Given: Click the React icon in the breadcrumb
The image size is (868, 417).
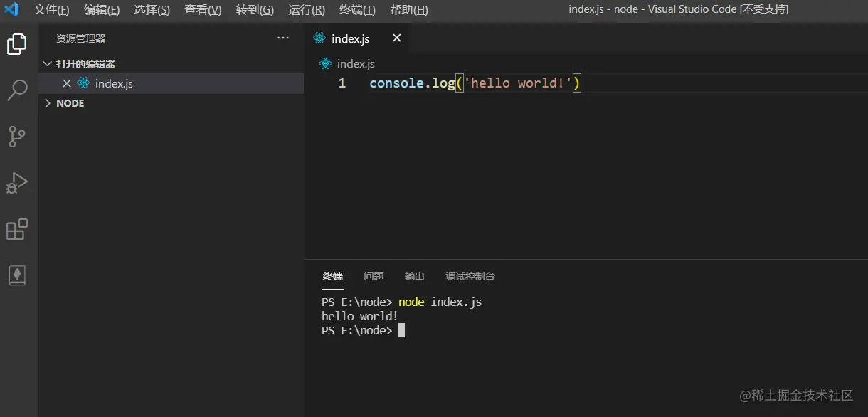Looking at the screenshot, I should tap(326, 63).
